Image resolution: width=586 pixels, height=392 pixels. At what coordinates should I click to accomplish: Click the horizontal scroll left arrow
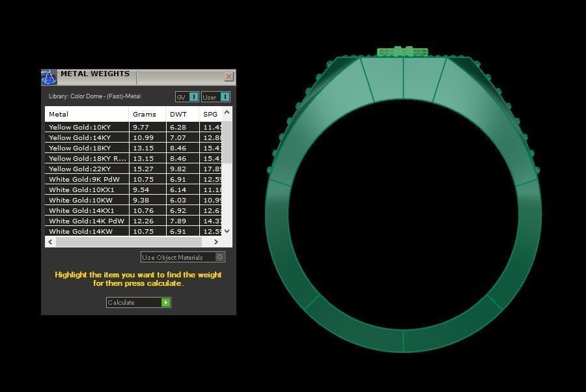click(x=50, y=242)
